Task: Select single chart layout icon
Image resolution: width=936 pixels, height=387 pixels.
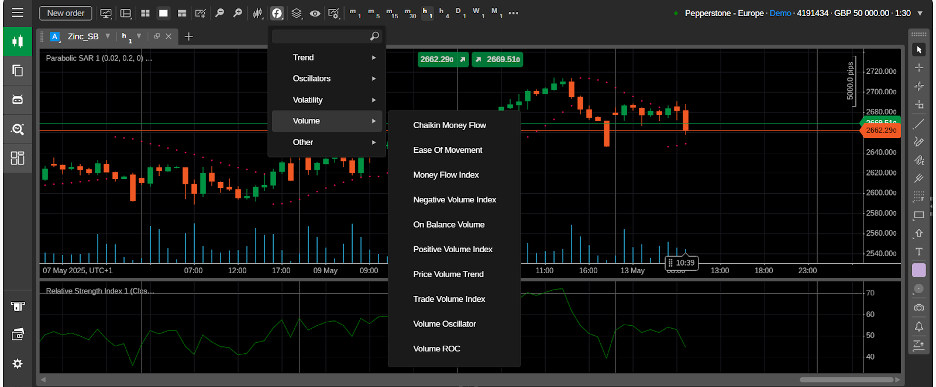Action: click(x=164, y=13)
